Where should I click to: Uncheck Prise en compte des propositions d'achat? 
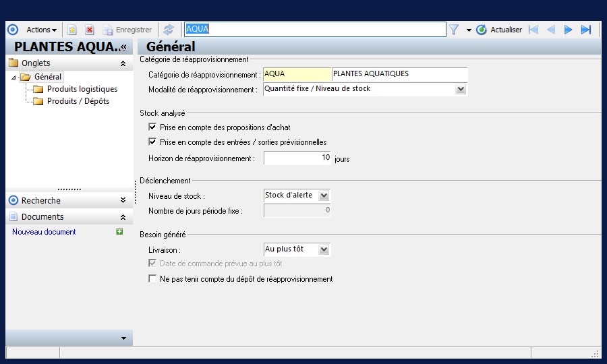(x=152, y=127)
